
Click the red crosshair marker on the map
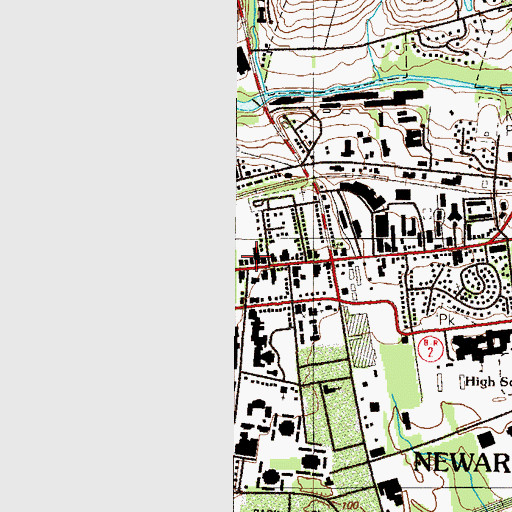point(256,256)
